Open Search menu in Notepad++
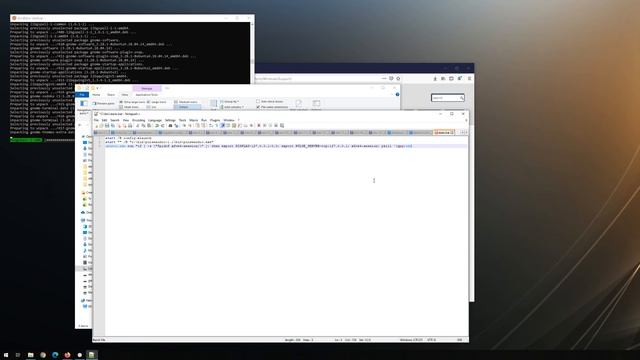The height and width of the screenshot is (360, 640). pos(115,120)
